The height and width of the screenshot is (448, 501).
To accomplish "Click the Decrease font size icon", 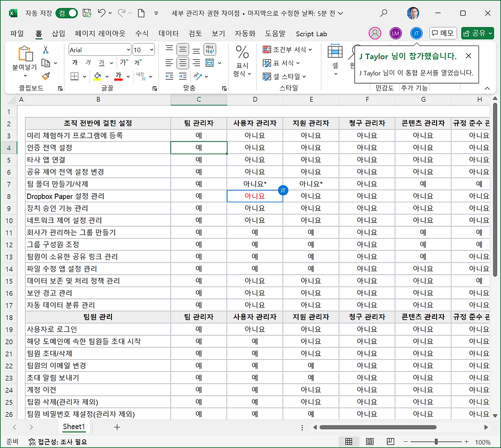I will tap(138, 63).
